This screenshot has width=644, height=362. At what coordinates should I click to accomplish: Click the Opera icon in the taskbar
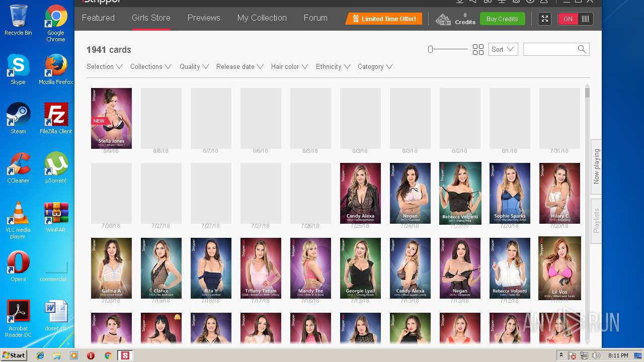[x=91, y=355]
